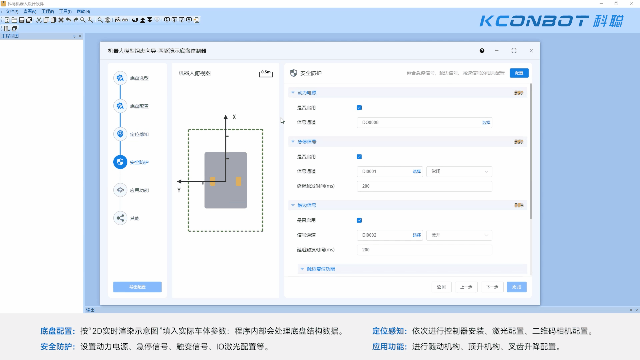Click the orange delete link on power supply section
Image resolution: width=640 pixels, height=360 pixels.
[518, 93]
